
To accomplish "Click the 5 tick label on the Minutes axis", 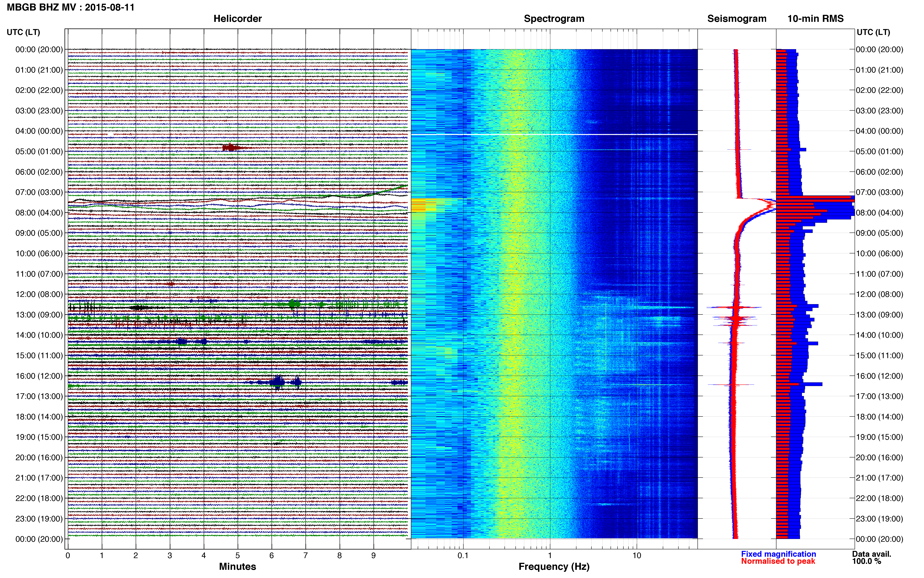I will (x=238, y=555).
